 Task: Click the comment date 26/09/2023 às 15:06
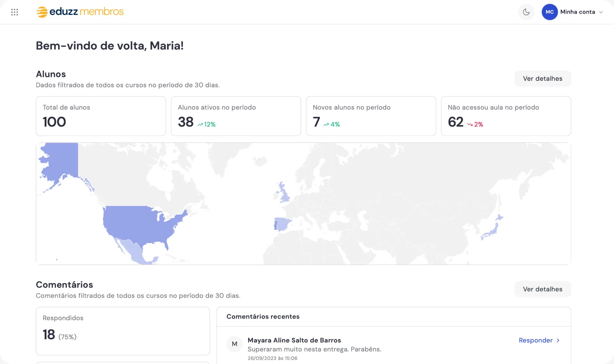pos(272,358)
